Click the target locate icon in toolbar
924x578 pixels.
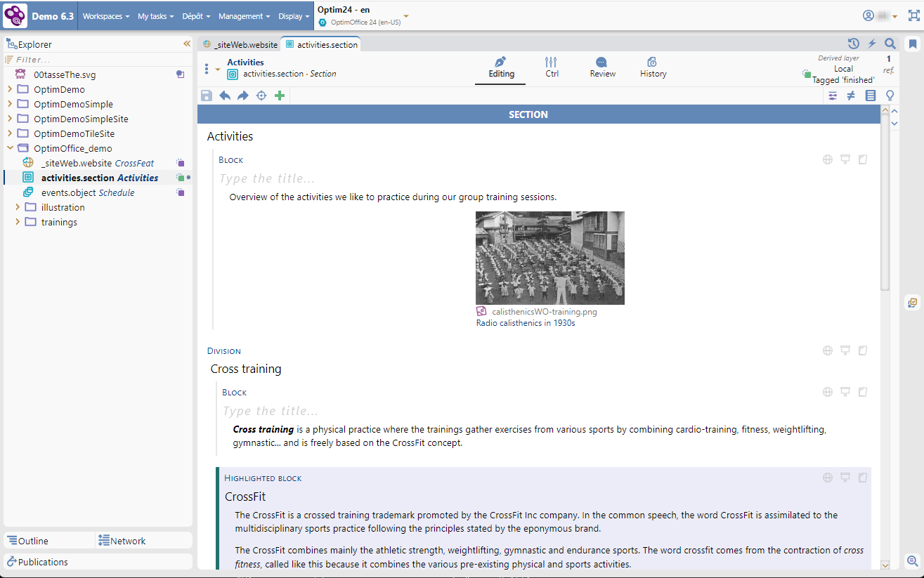point(261,96)
